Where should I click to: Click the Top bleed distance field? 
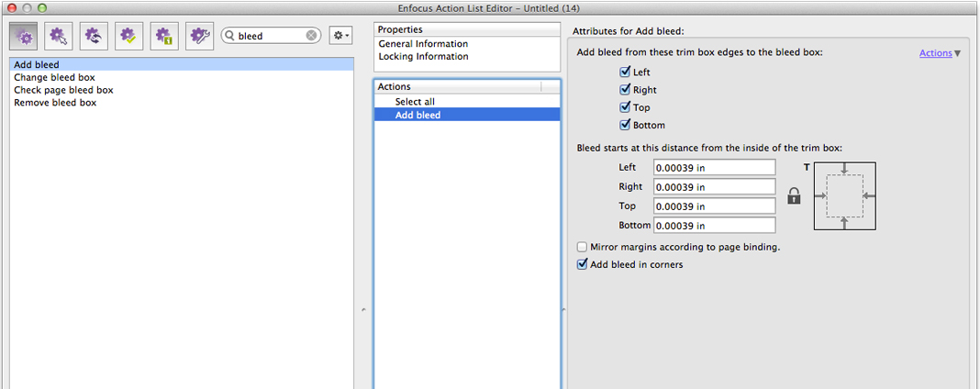(714, 206)
